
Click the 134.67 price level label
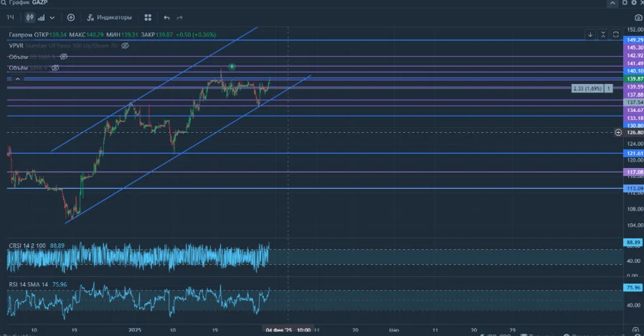(634, 111)
